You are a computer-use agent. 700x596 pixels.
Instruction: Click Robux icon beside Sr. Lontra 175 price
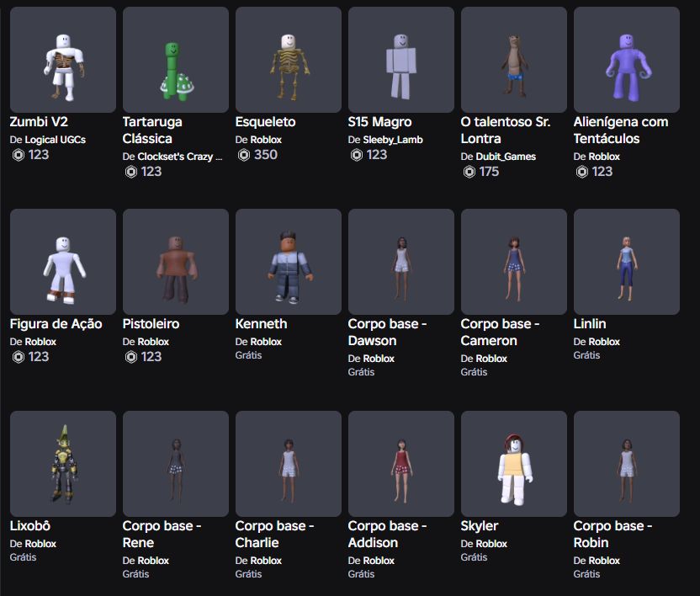click(x=469, y=172)
